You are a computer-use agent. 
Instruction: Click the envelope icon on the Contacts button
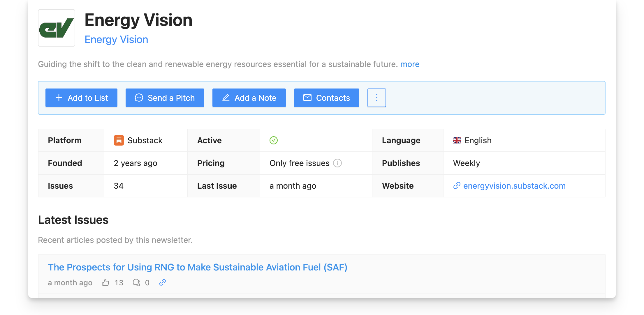pos(307,98)
